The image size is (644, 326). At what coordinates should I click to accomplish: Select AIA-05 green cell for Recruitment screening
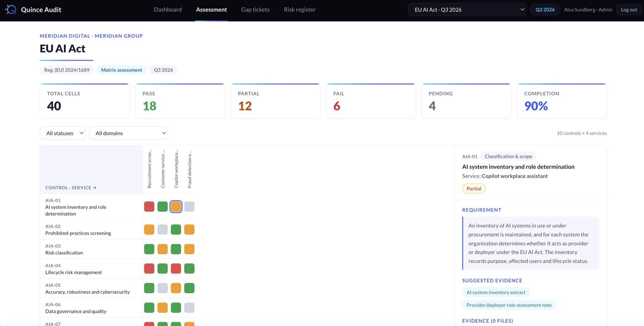click(x=149, y=288)
